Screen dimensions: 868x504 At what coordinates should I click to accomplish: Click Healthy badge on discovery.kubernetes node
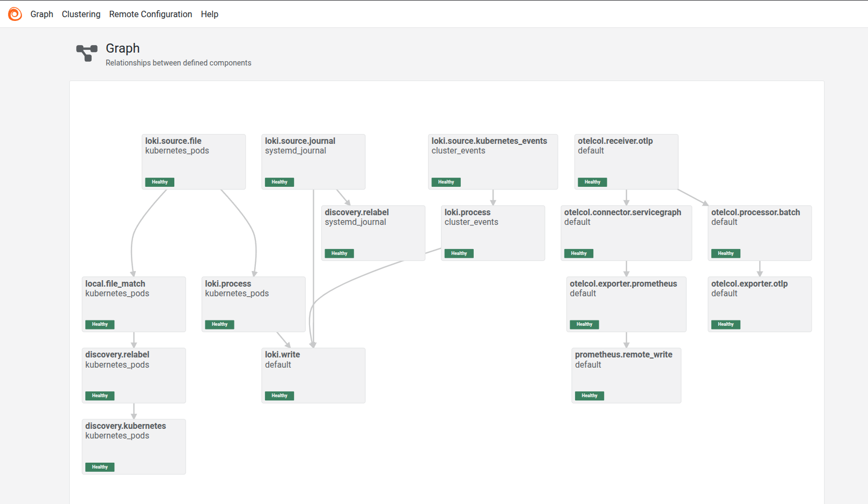pyautogui.click(x=100, y=467)
